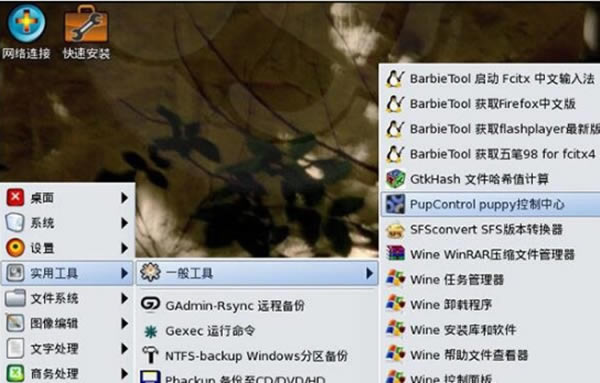Click the round icon beside 设置
The width and height of the screenshot is (600, 383).
(x=15, y=248)
